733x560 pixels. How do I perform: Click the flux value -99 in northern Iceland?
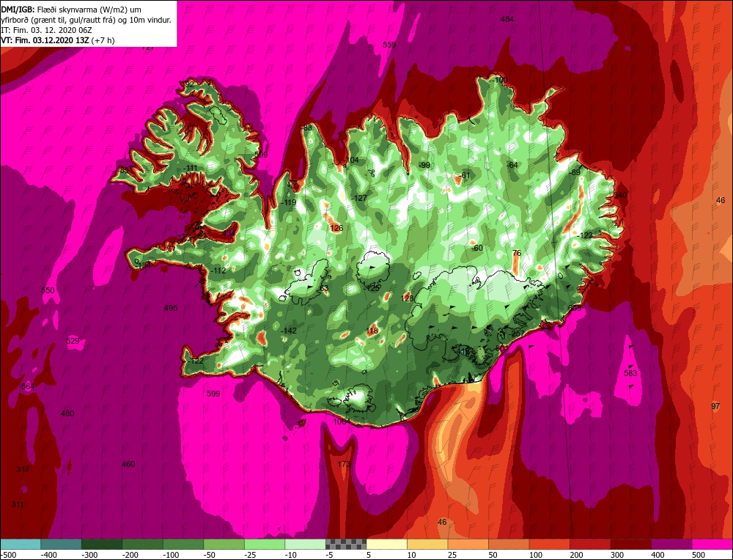pos(424,165)
